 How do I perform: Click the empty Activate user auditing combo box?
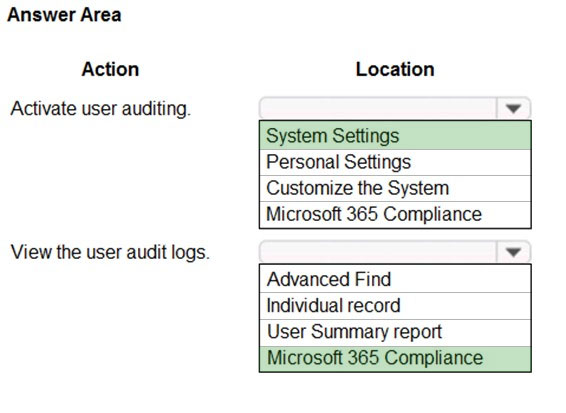pyautogui.click(x=395, y=108)
